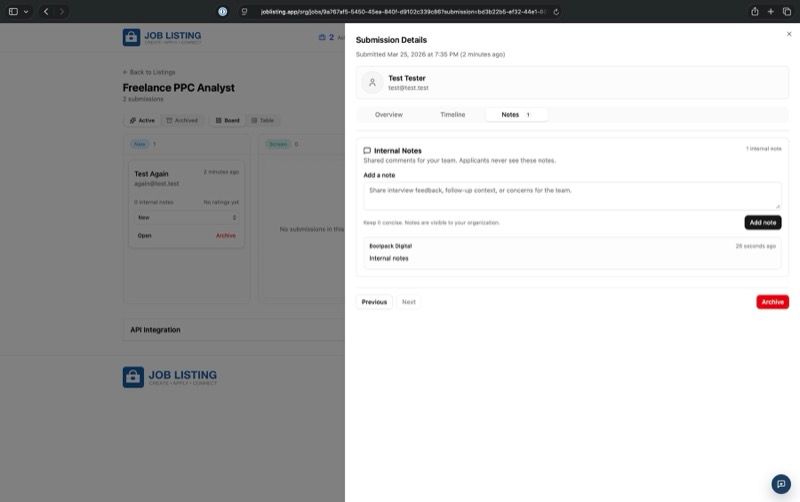
Task: Show Safari's tab overview
Action: (786, 11)
